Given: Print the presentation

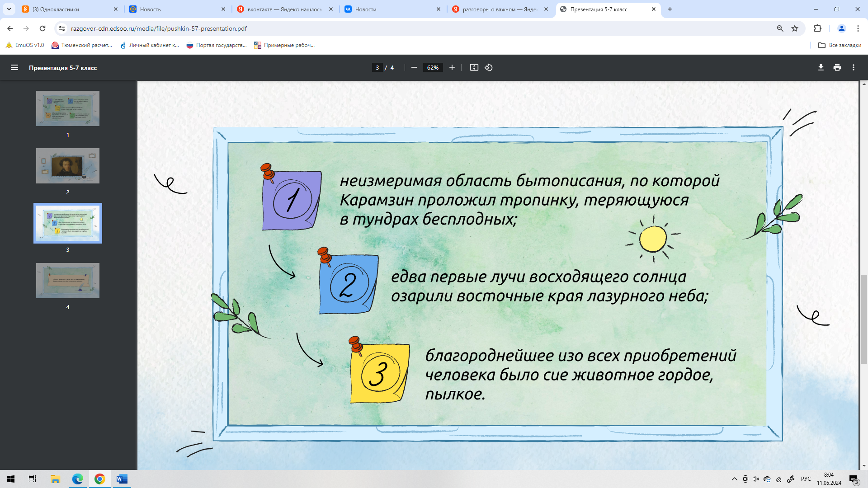Looking at the screenshot, I should pos(837,68).
